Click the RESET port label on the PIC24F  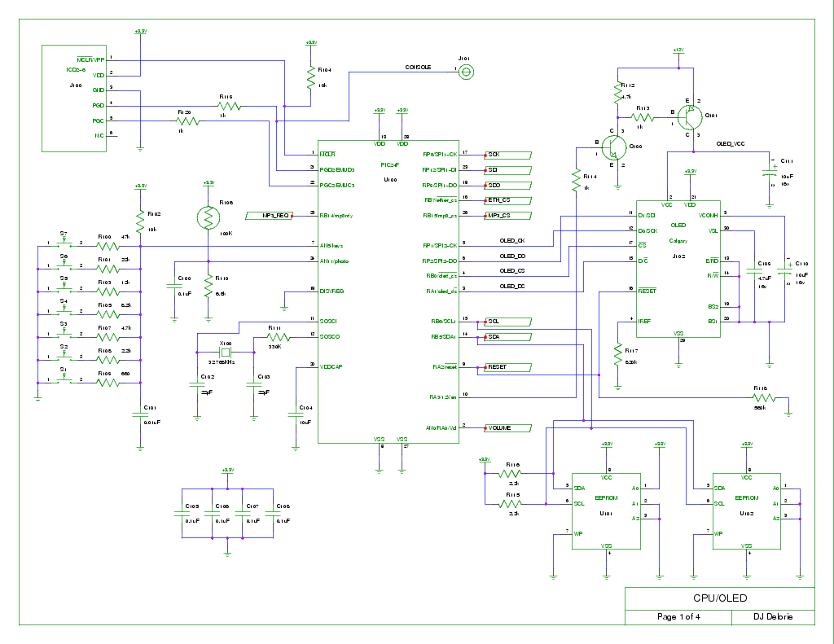tap(507, 367)
